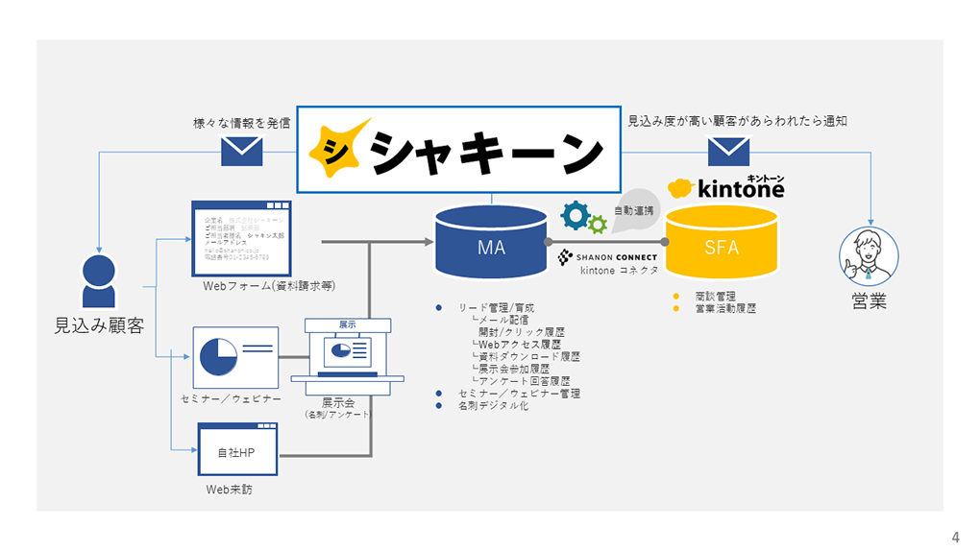Select the large blue gear icon
Screen dimensions: 980x551
pyautogui.click(x=575, y=216)
